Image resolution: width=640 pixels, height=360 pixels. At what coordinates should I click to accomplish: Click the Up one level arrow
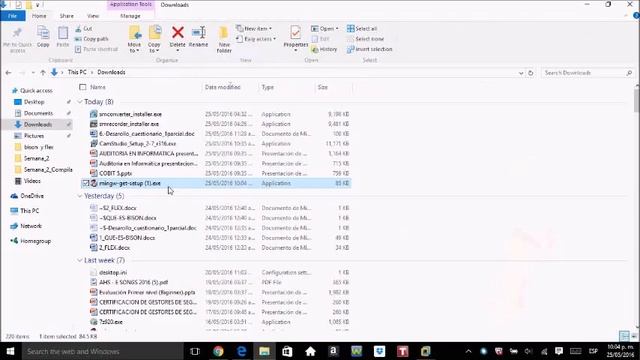43,73
